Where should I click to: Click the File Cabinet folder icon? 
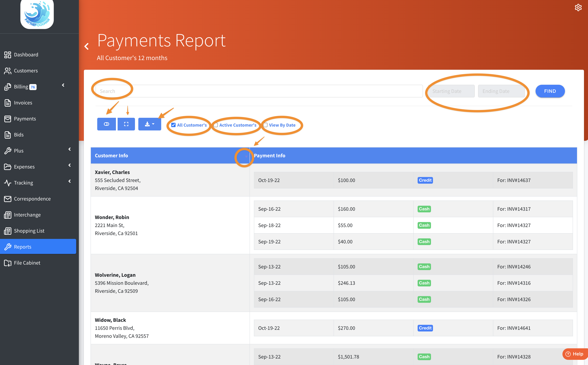pyautogui.click(x=8, y=263)
